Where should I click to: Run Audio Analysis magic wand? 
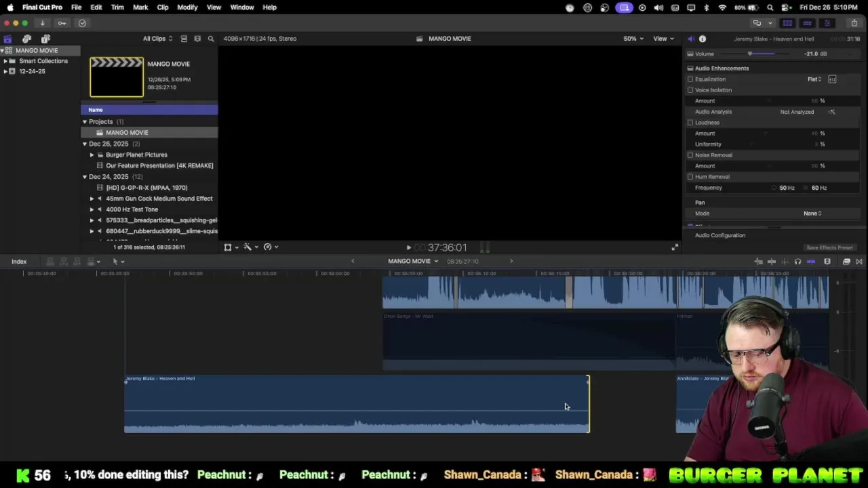pyautogui.click(x=832, y=112)
